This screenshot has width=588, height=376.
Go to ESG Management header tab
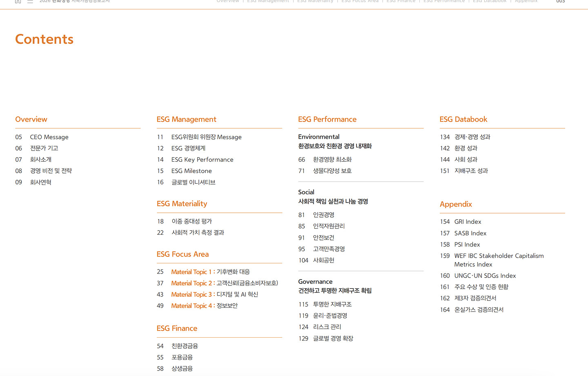(268, 1)
